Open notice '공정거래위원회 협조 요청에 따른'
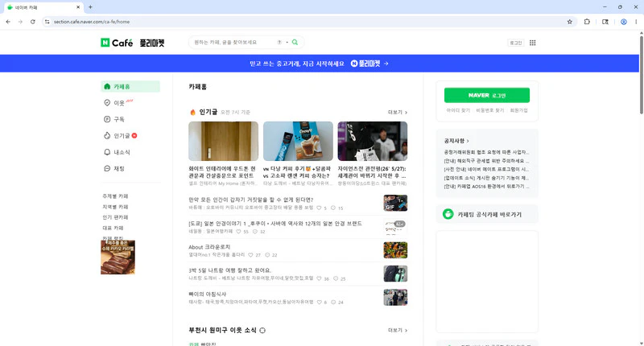The width and height of the screenshot is (644, 346). pyautogui.click(x=486, y=152)
